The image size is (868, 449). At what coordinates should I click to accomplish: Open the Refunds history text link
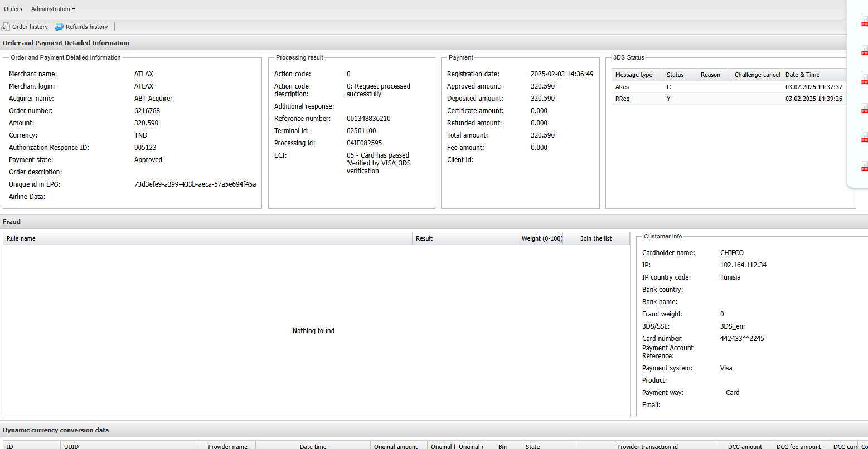click(x=86, y=27)
